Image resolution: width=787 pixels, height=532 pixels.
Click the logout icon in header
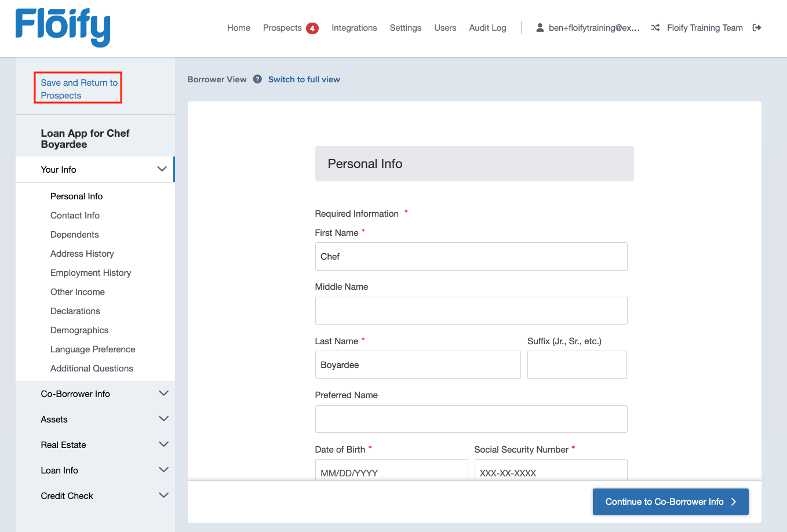click(757, 28)
